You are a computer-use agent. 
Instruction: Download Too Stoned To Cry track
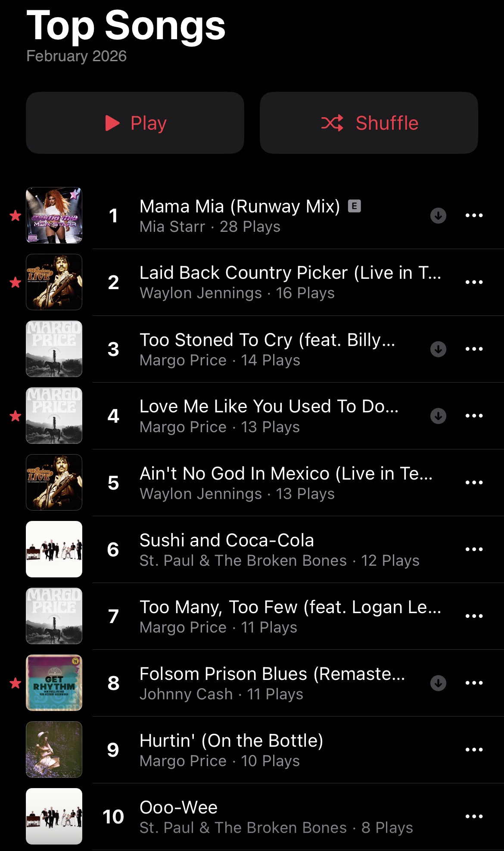(x=438, y=349)
